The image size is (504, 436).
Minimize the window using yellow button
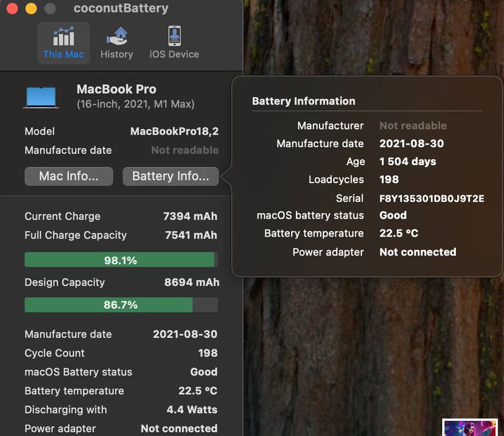point(31,8)
